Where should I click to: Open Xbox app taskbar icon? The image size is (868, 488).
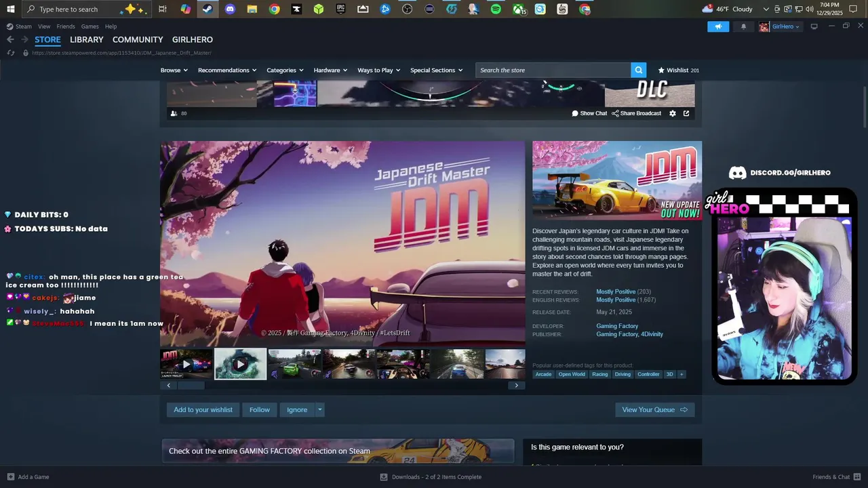point(519,9)
